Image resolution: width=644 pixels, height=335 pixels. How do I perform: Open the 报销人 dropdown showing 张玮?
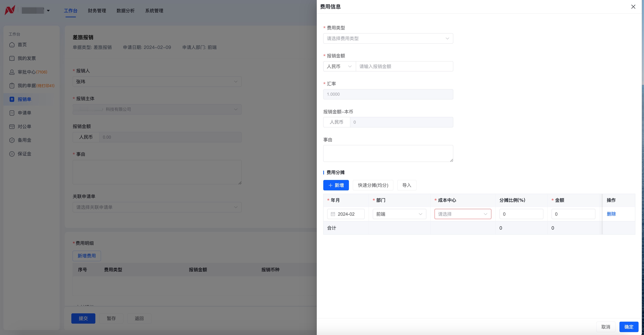(157, 82)
